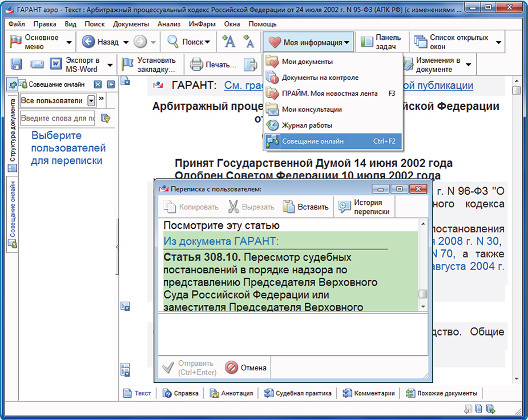Click the filter icon beside user search field
Screen dimensions: 528x420
pos(105,118)
